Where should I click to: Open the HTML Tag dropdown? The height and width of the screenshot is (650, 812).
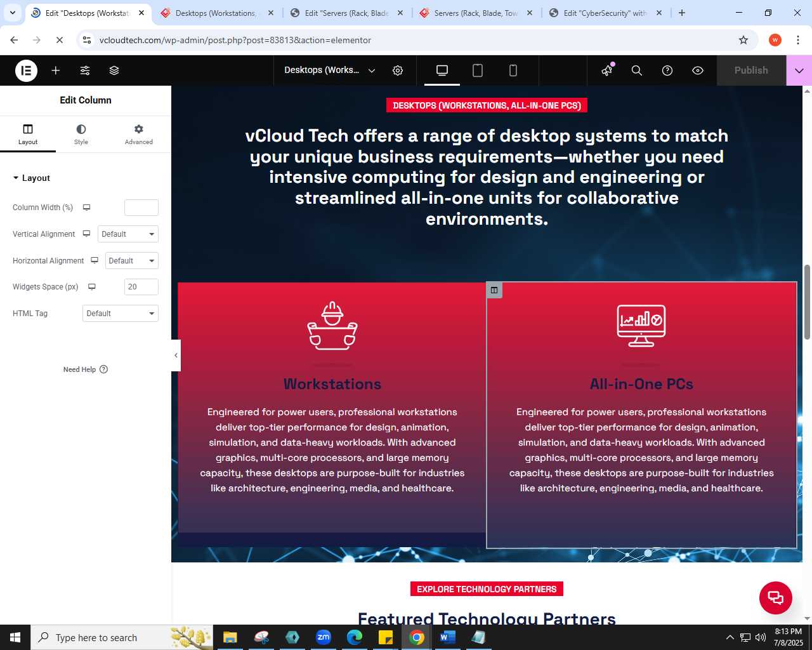[121, 314]
